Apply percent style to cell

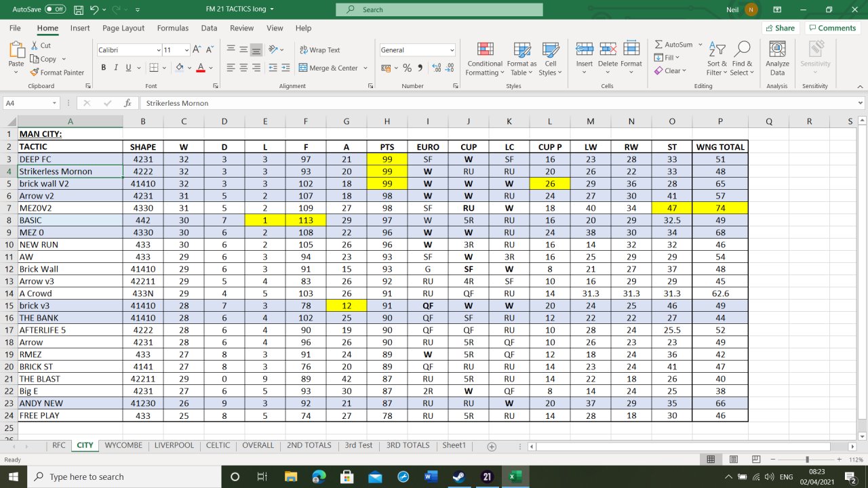coord(407,68)
